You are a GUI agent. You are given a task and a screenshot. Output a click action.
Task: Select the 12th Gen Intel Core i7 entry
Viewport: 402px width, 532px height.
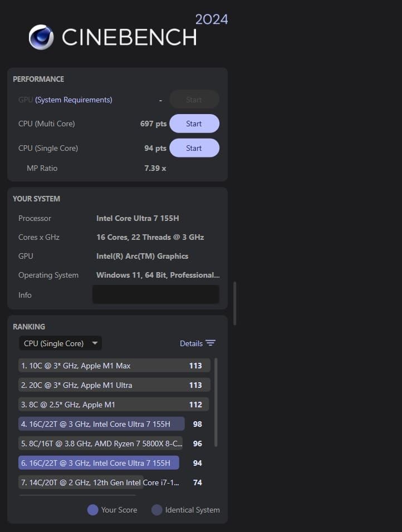click(100, 482)
